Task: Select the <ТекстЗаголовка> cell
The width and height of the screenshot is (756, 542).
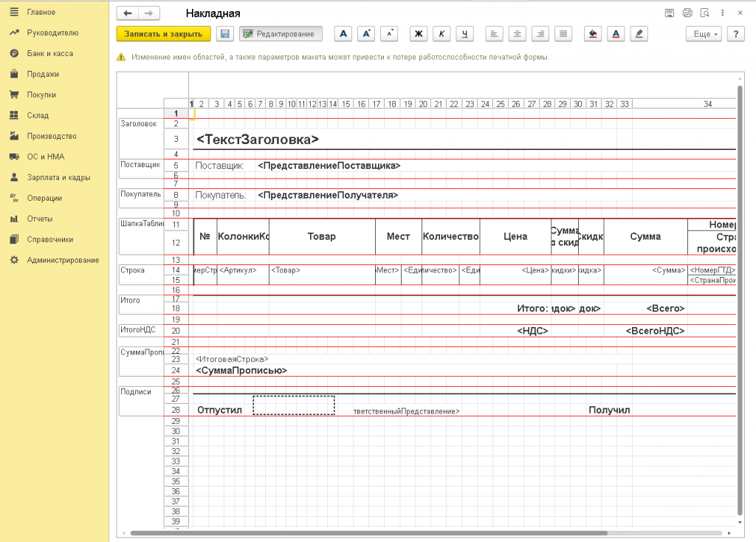Action: (x=258, y=139)
